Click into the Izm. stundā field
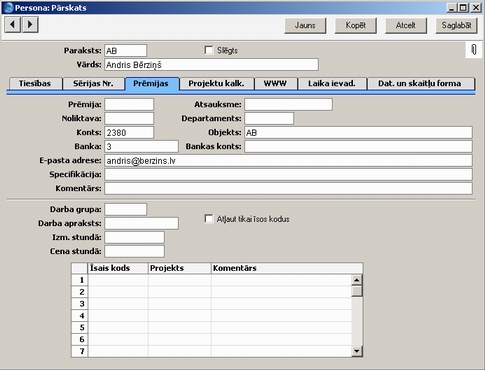 134,237
